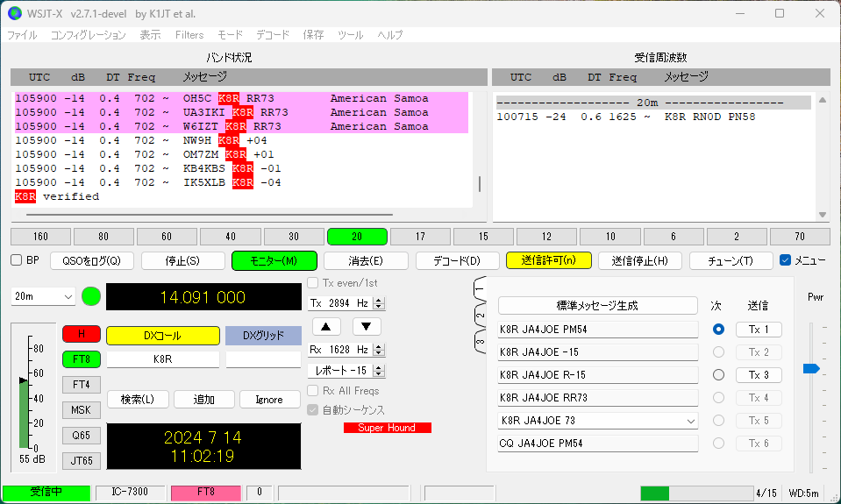Select next-message radio for Tx 1
841x504 pixels.
719,330
